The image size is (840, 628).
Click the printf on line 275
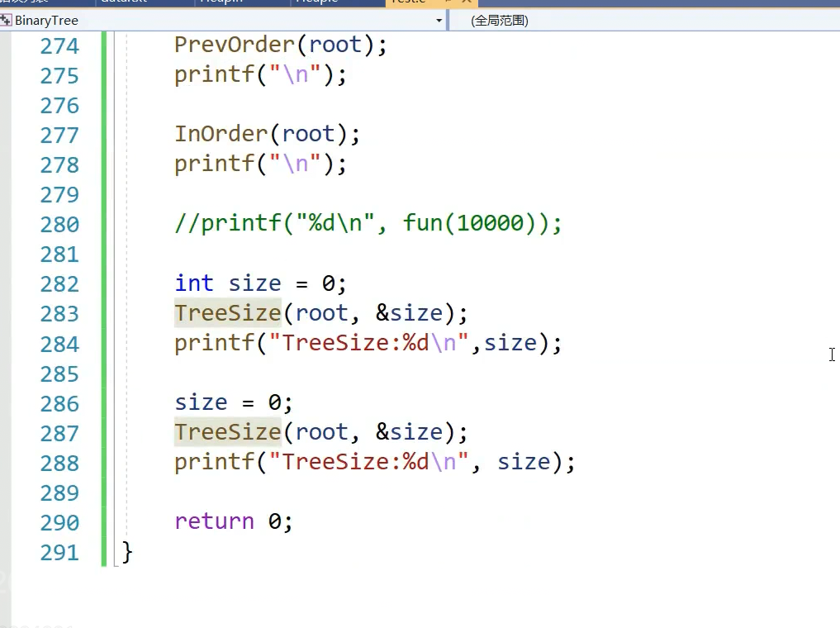tap(214, 74)
